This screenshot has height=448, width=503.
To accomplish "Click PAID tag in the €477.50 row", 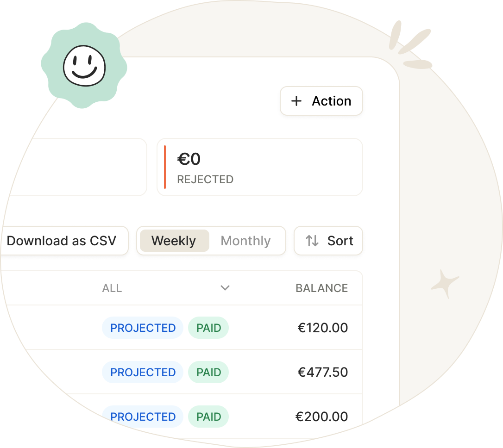I will pyautogui.click(x=208, y=373).
